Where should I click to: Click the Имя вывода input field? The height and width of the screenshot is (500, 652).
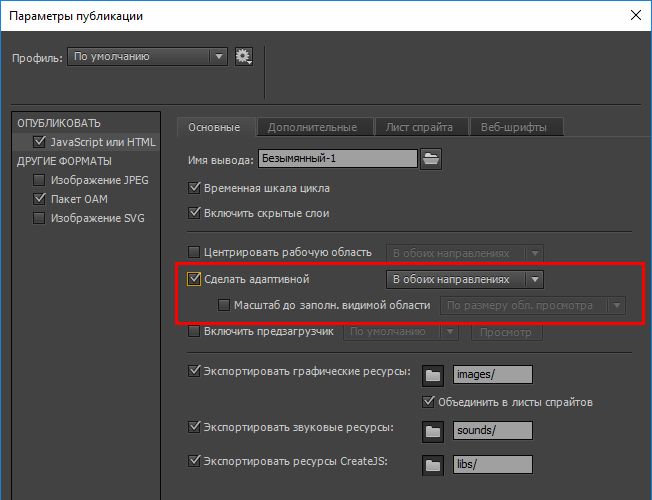(338, 158)
